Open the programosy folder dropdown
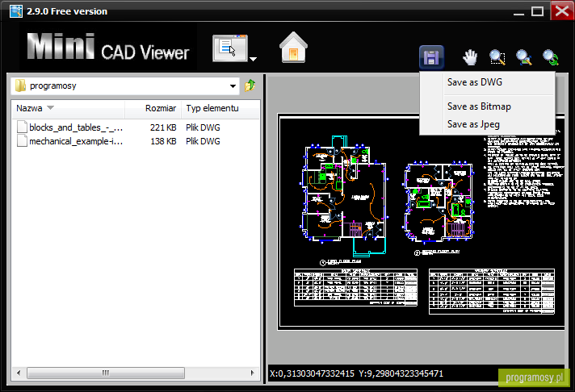The image size is (575, 392). (x=233, y=86)
